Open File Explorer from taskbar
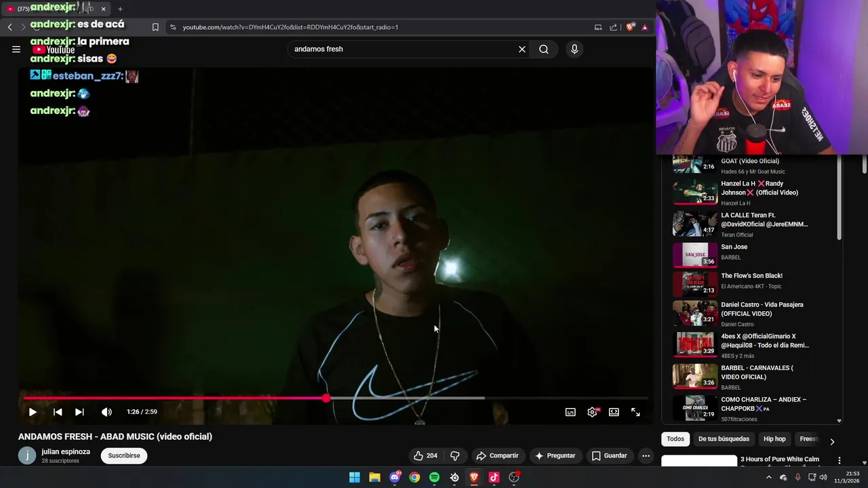The width and height of the screenshot is (868, 488). [x=374, y=477]
